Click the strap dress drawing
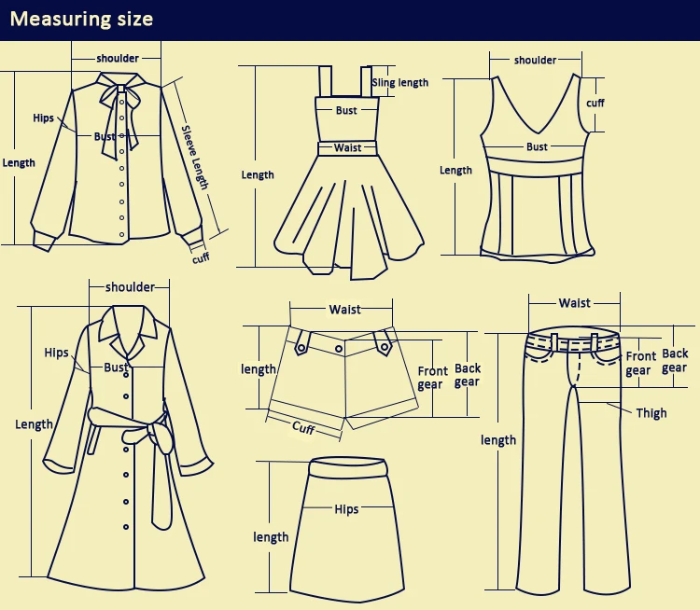Image resolution: width=700 pixels, height=610 pixels. pyautogui.click(x=349, y=173)
